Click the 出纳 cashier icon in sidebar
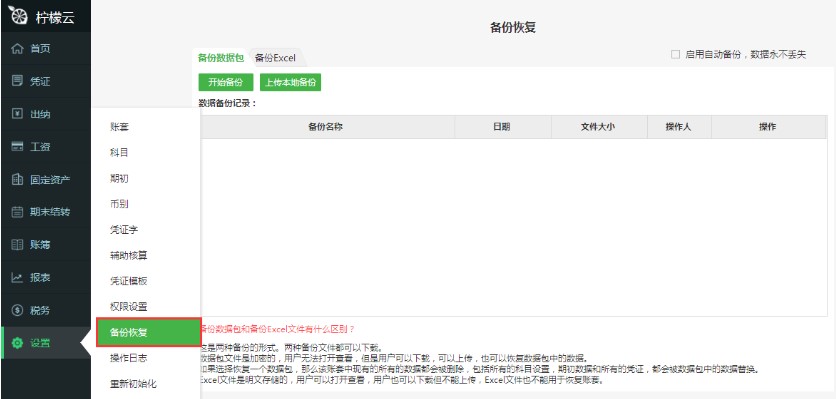The height and width of the screenshot is (399, 836). click(17, 114)
